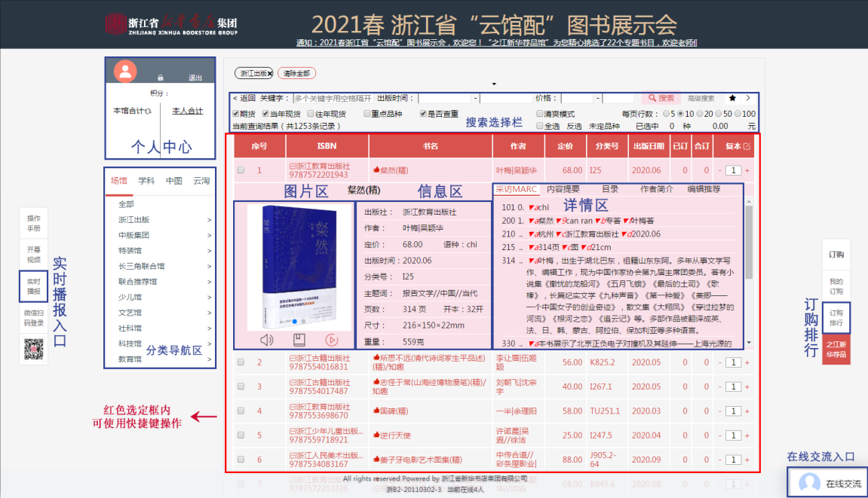Click the book reading icon under cover

(x=299, y=340)
